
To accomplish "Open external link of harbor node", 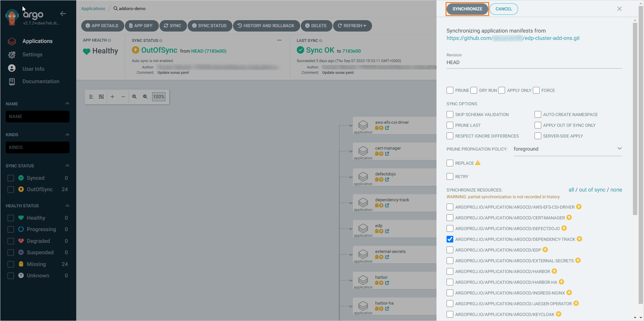I will coord(387,283).
